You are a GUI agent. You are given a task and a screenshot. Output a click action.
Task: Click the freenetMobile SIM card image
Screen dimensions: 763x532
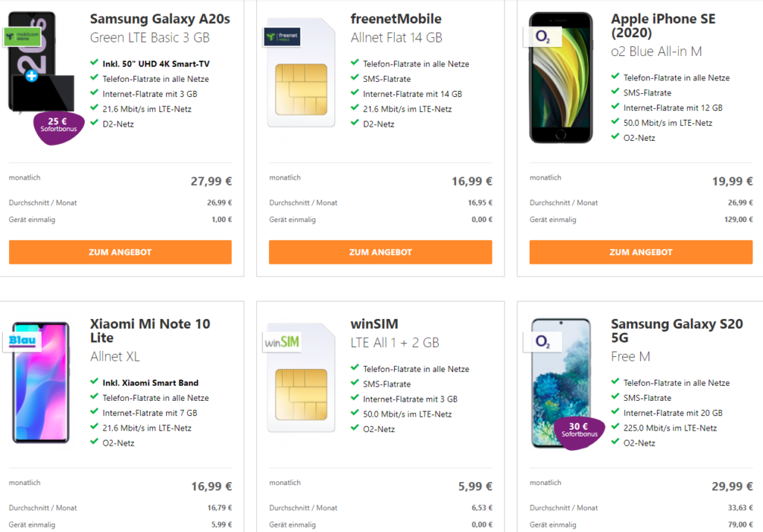[301, 73]
